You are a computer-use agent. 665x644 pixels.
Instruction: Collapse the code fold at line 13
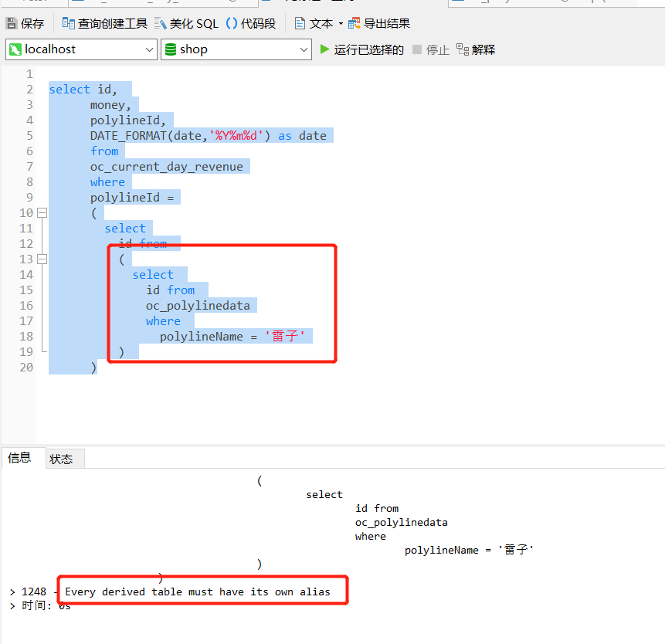pos(42,259)
